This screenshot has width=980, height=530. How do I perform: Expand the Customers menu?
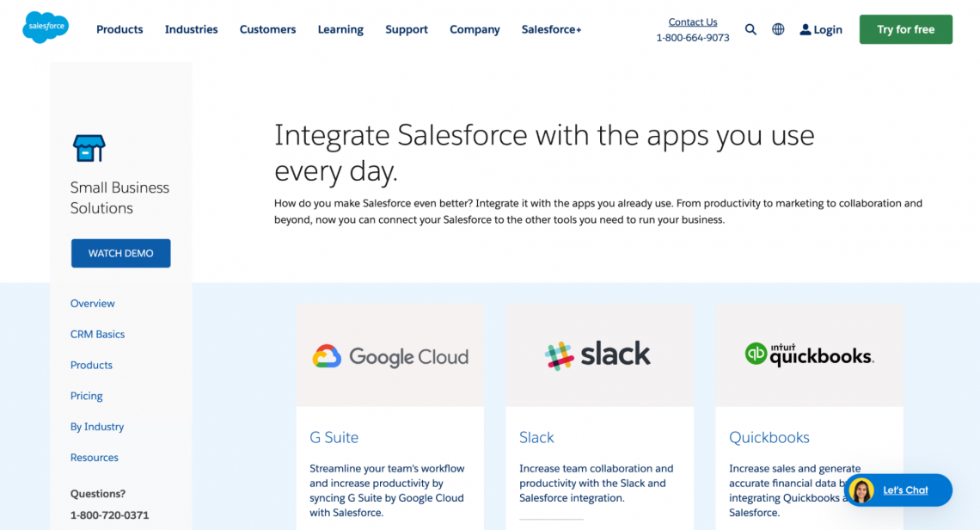pyautogui.click(x=267, y=29)
